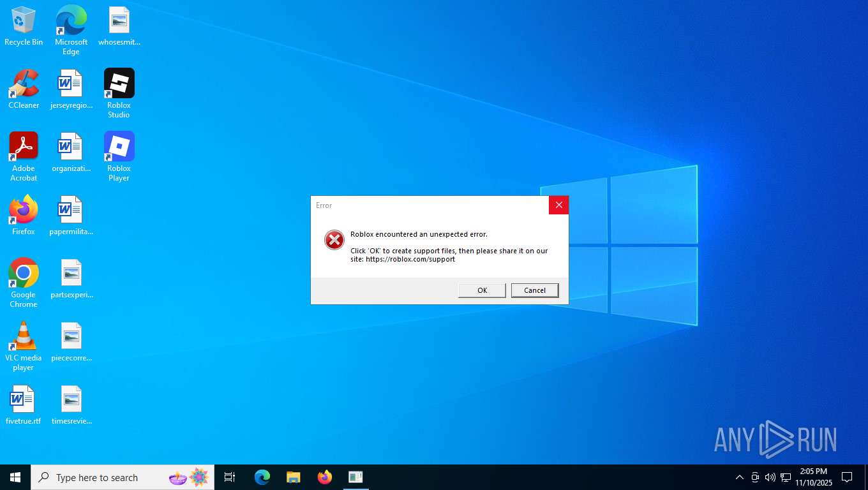This screenshot has width=868, height=490.
Task: Select the Microsoft Edge desktop shortcut
Action: (x=71, y=31)
